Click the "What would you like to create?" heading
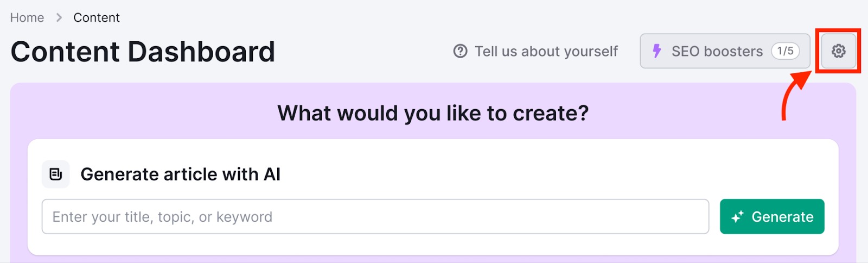868x263 pixels. coord(433,113)
